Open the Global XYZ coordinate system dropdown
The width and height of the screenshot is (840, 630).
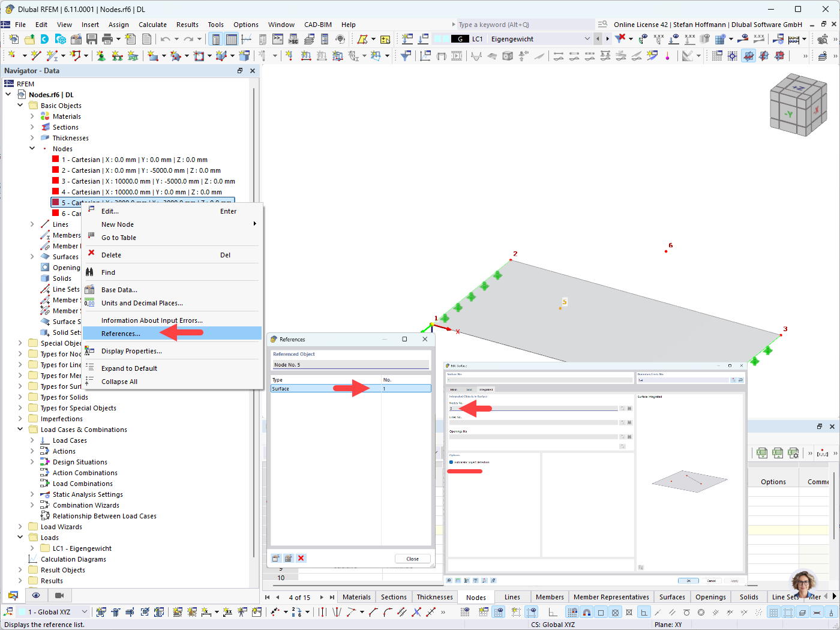point(85,612)
